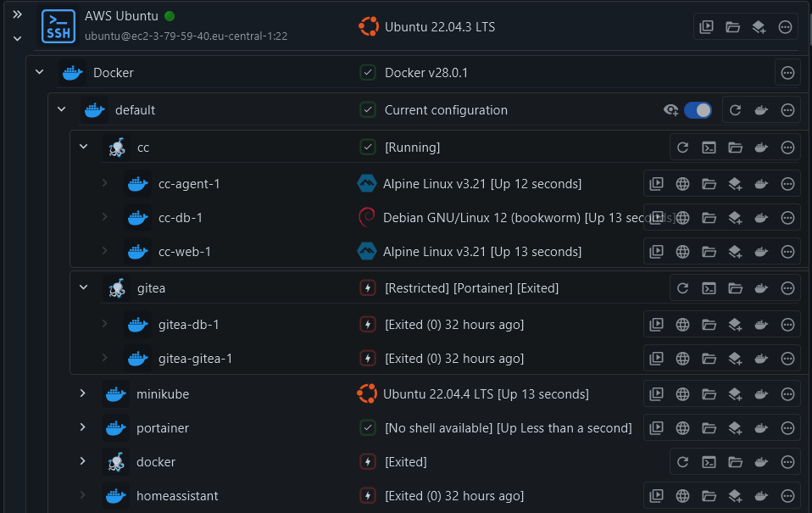The width and height of the screenshot is (812, 513).
Task: Expand the cc-web-1 container
Action: pyautogui.click(x=104, y=251)
